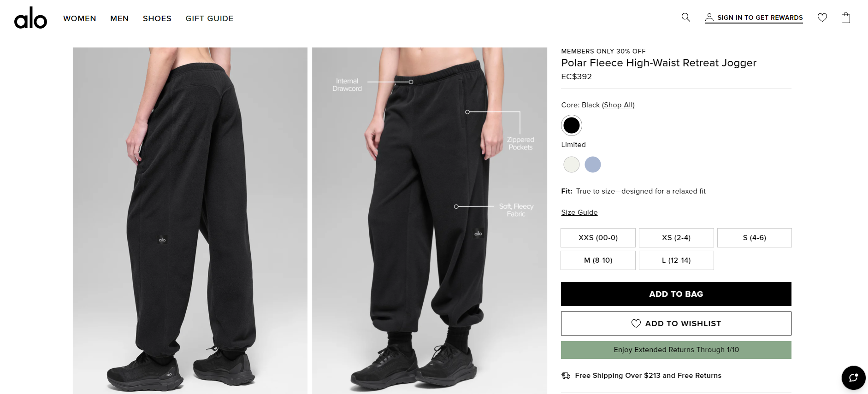The height and width of the screenshot is (394, 868).
Task: Open the Gift Guide menu
Action: click(x=209, y=18)
